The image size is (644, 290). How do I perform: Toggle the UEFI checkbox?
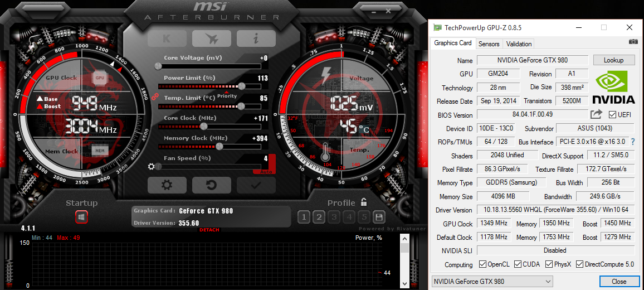point(612,115)
